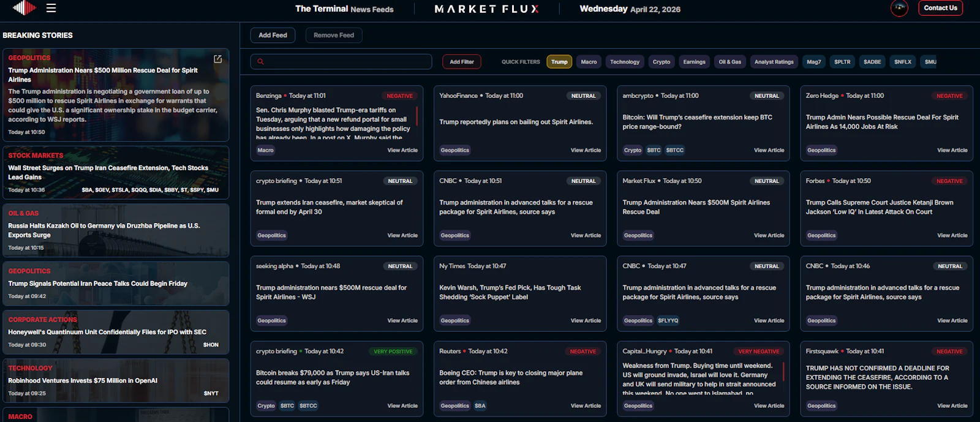Toggle the Earnings quick filter
Viewport: 980px width, 422px height.
click(694, 62)
